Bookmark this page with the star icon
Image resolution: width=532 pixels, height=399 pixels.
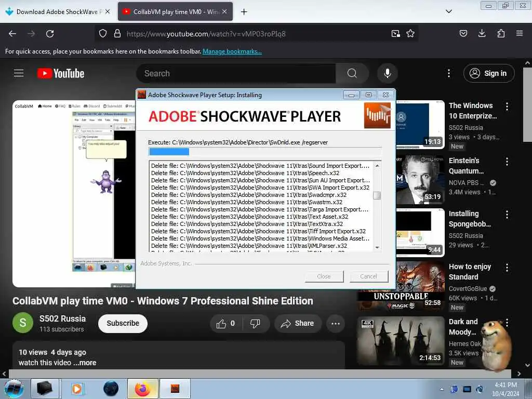pyautogui.click(x=410, y=33)
